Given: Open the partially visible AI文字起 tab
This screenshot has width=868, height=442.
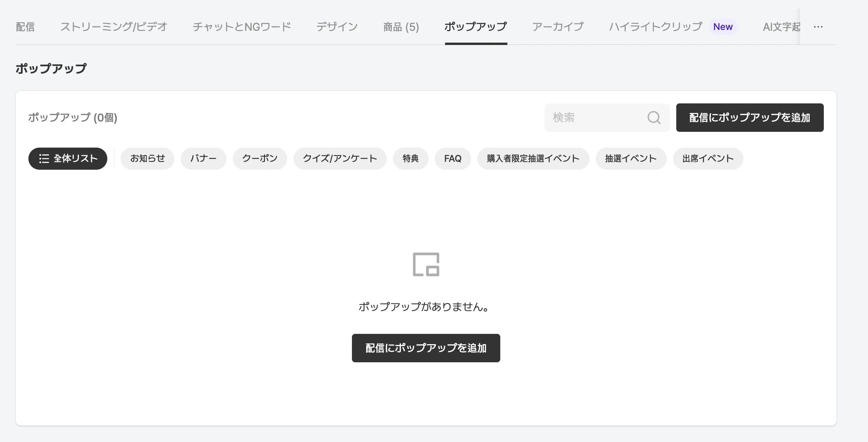Looking at the screenshot, I should 781,27.
